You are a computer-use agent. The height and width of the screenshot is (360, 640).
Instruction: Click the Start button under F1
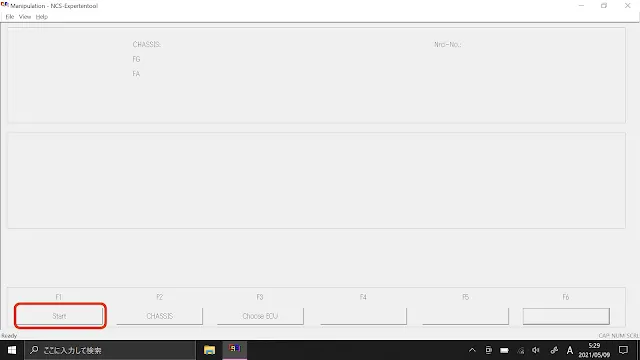[x=60, y=316]
